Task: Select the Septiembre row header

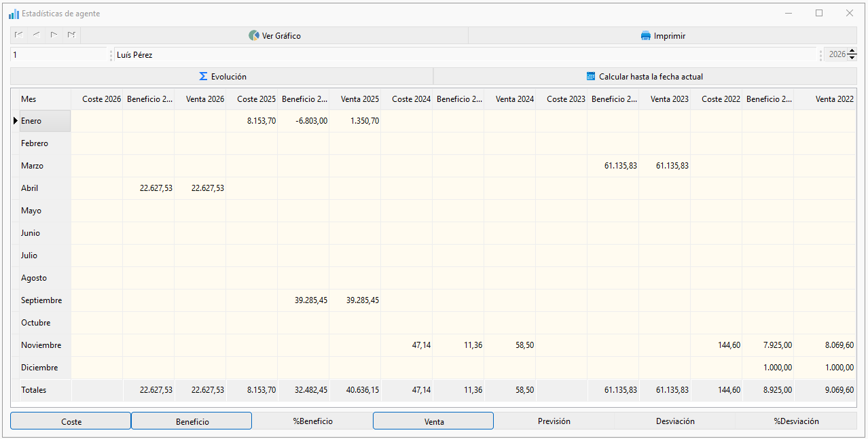Action: pyautogui.click(x=41, y=300)
